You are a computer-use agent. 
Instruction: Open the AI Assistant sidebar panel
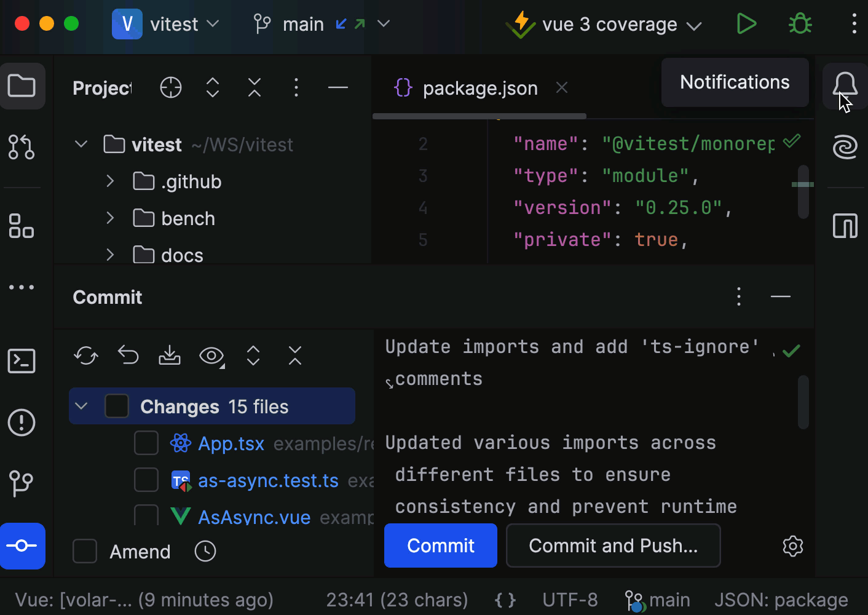coord(845,147)
